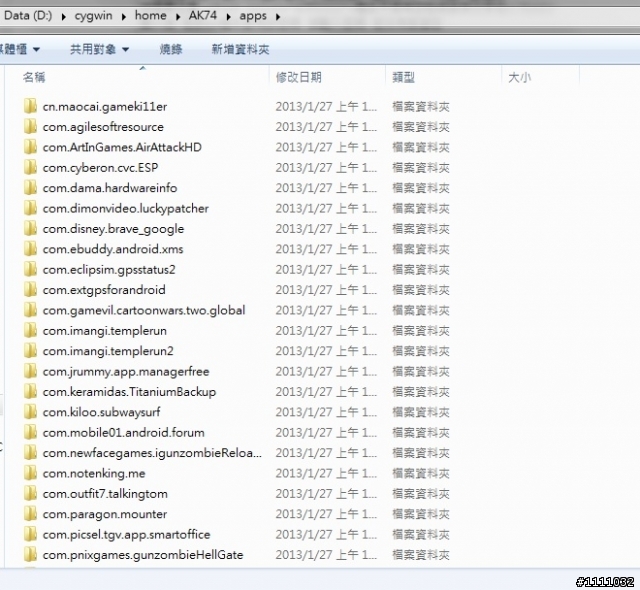This screenshot has height=590, width=640.
Task: Go to Data (D:) in breadcrumb
Action: click(28, 16)
